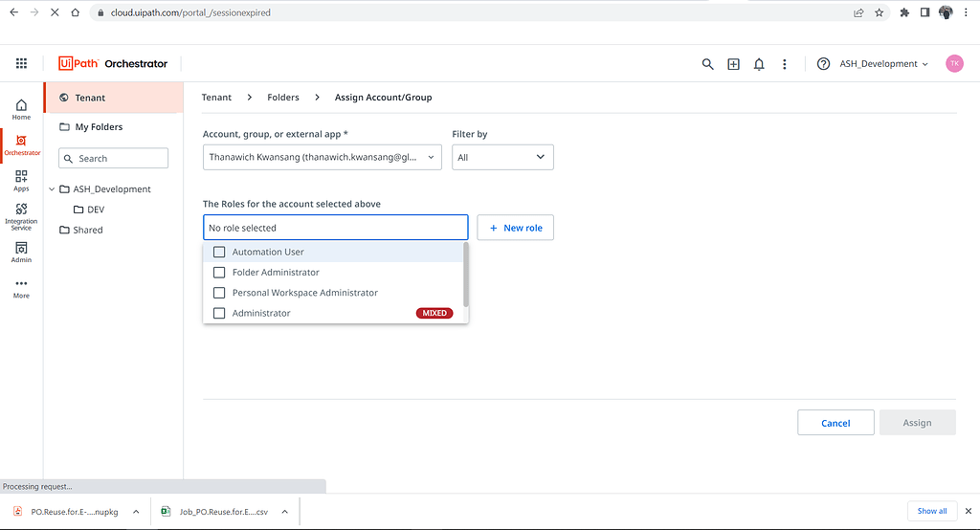Open the app launcher grid icon
The image size is (980, 530).
click(x=21, y=64)
